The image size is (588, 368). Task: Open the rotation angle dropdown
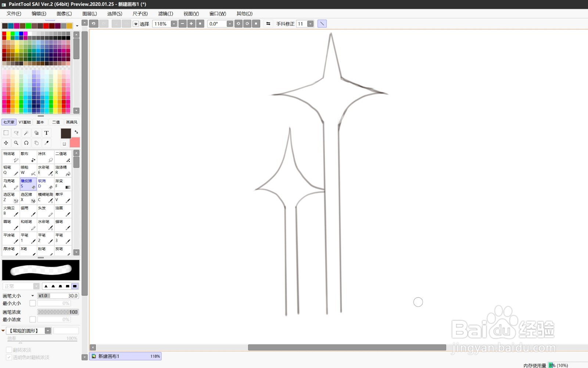point(230,24)
